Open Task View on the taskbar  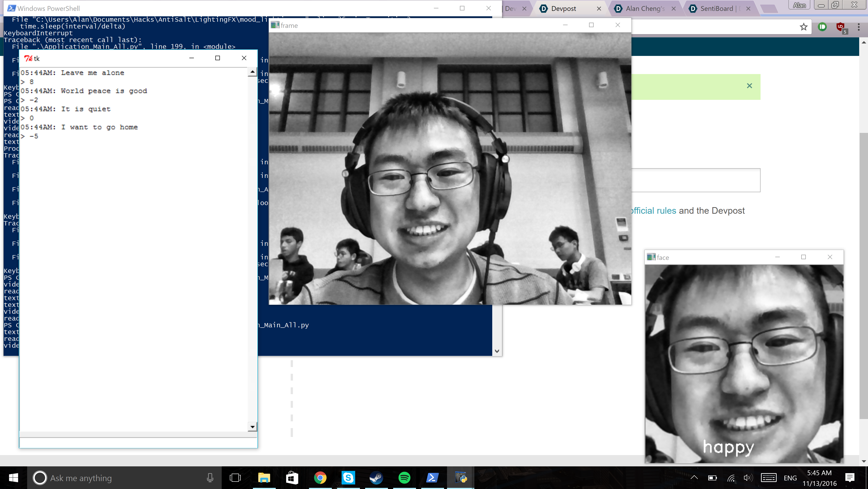click(235, 478)
